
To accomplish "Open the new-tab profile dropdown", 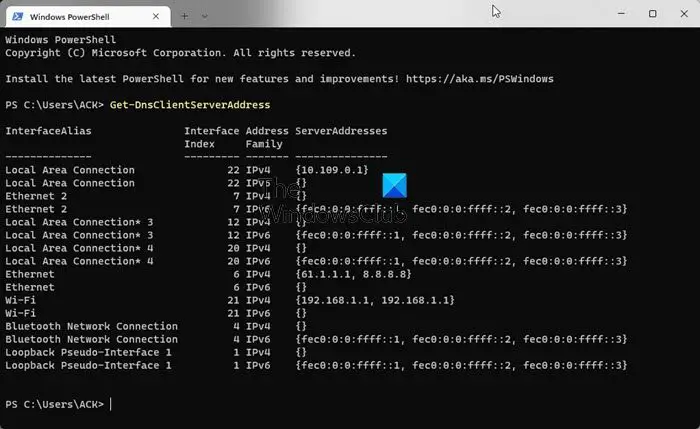I will tap(204, 17).
